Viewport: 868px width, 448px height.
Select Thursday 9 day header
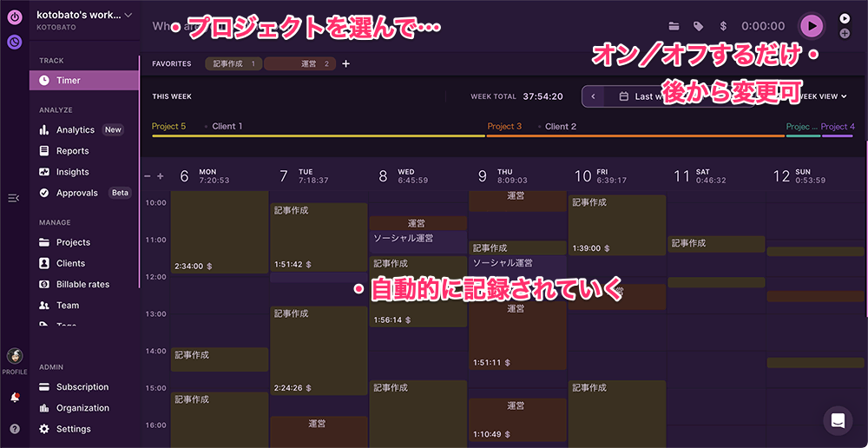coord(503,176)
